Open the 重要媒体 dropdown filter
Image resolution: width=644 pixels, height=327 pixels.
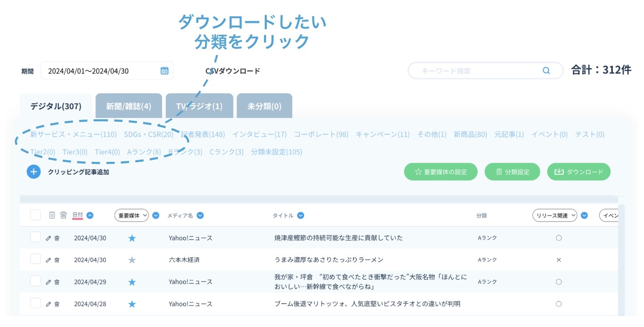[132, 216]
